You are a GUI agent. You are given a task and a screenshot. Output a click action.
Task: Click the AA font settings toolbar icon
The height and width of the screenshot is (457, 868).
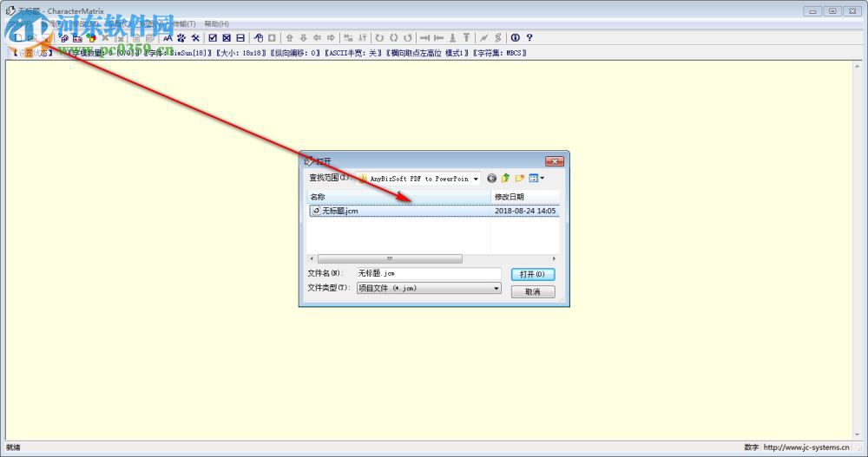[168, 37]
